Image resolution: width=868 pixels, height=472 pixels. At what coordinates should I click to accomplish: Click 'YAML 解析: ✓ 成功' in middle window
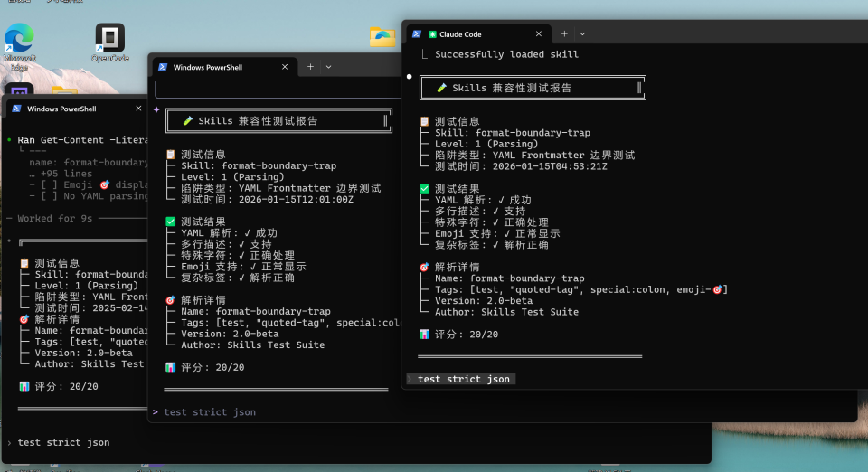tap(229, 233)
